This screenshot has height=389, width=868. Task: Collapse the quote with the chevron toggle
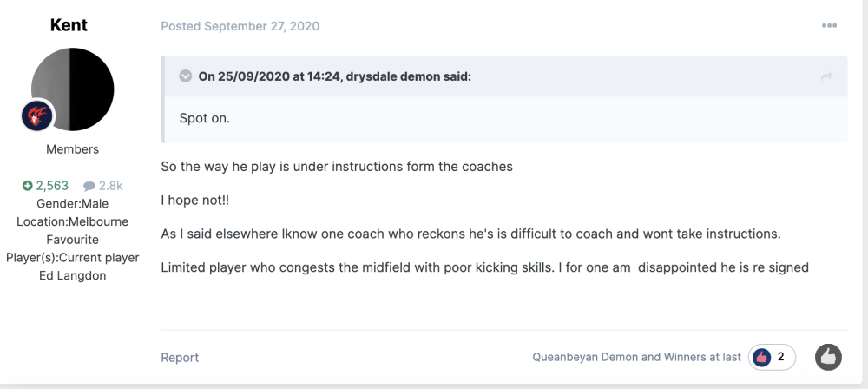click(x=185, y=76)
